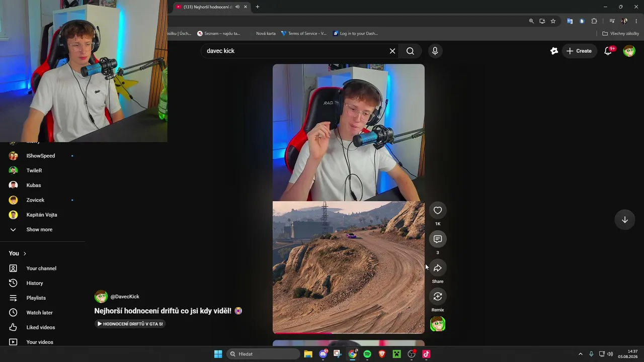
Task: Go to the next Short with down arrow
Action: tap(625, 220)
